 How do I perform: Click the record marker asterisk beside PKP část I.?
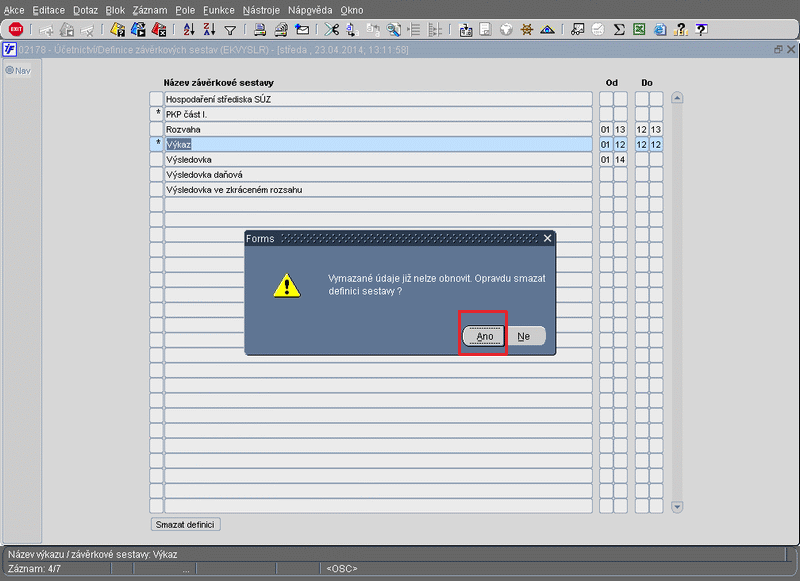click(x=157, y=114)
